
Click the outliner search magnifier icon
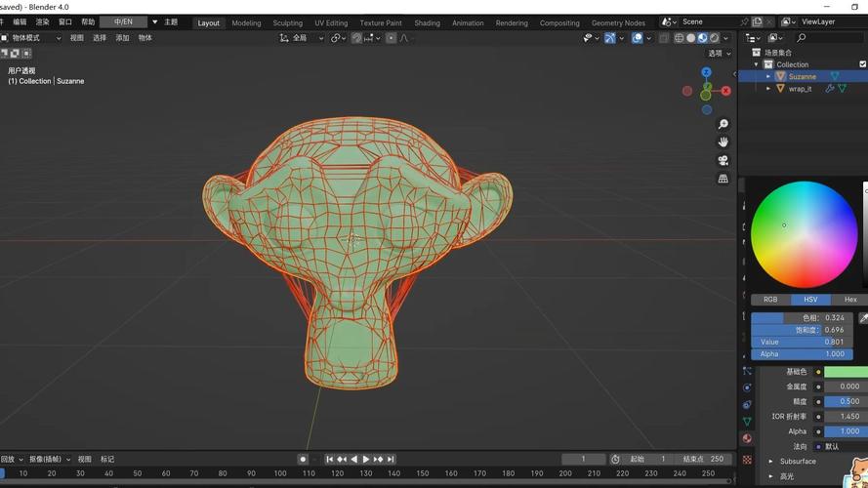click(801, 38)
